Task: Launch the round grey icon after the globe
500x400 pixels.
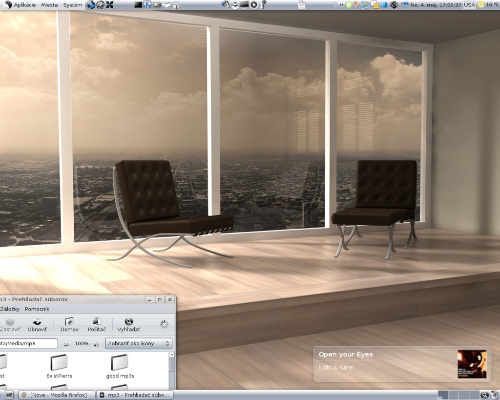Action: tap(100, 5)
